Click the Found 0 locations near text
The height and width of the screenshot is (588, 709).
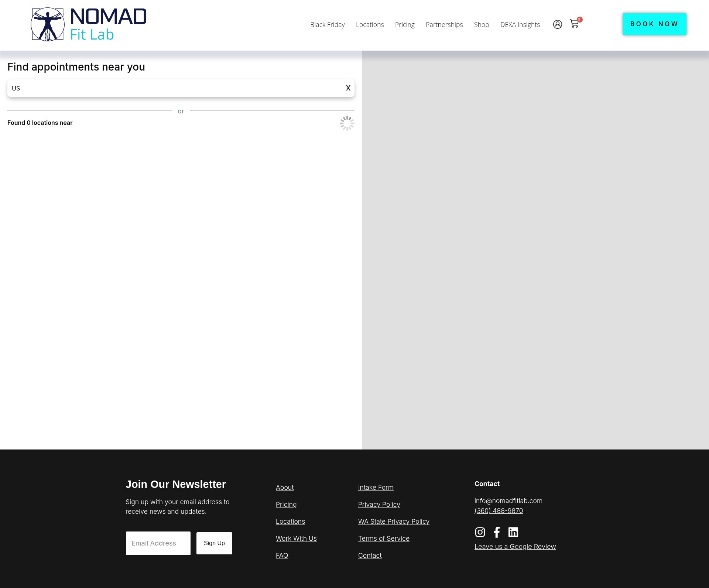pos(40,123)
